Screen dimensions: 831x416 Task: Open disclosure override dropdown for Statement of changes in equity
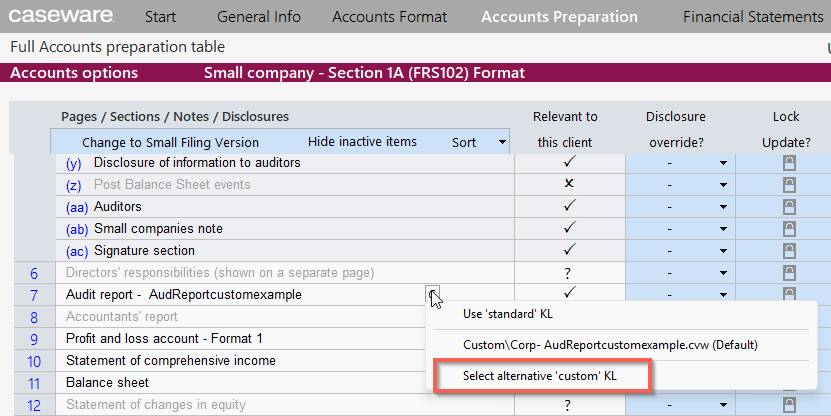(x=723, y=405)
